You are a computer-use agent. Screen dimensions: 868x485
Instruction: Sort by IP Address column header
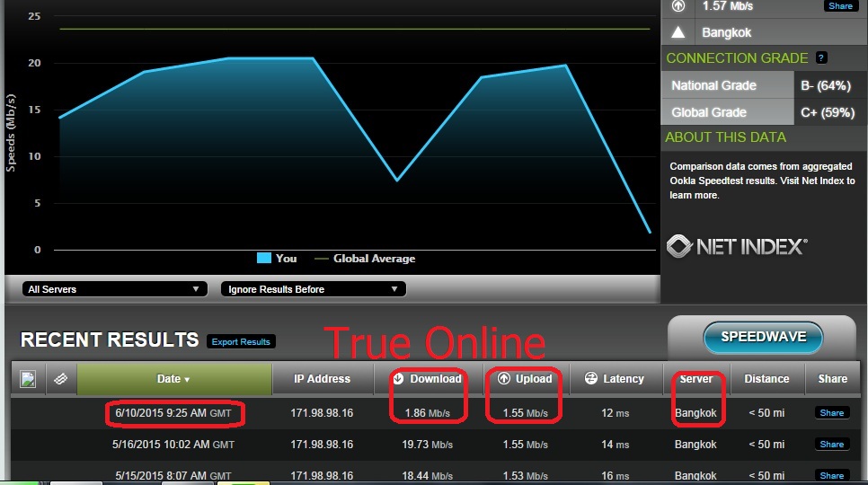(x=323, y=379)
